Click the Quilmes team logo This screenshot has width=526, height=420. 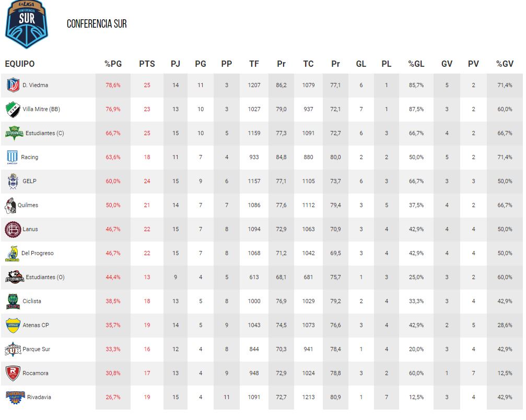(x=10, y=206)
